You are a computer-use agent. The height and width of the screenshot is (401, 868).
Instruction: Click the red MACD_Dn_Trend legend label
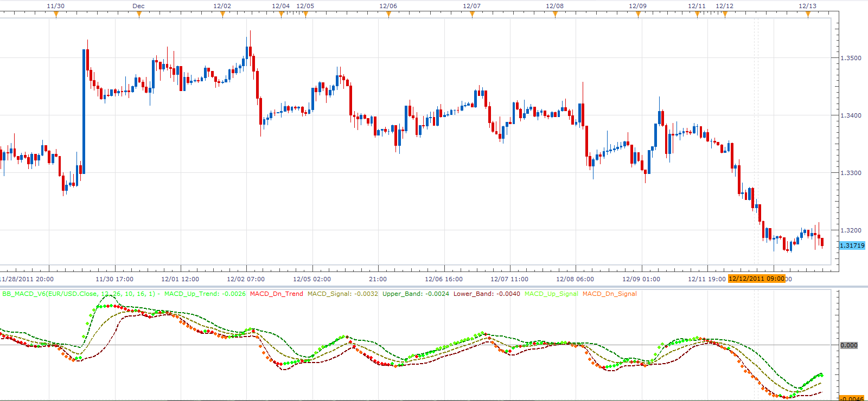pos(277,294)
